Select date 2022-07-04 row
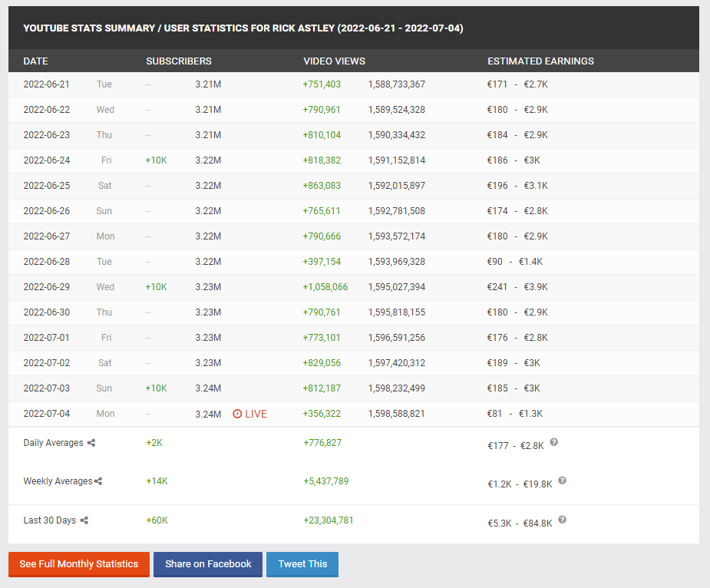Screen dimensions: 710x588 pyautogui.click(x=354, y=414)
